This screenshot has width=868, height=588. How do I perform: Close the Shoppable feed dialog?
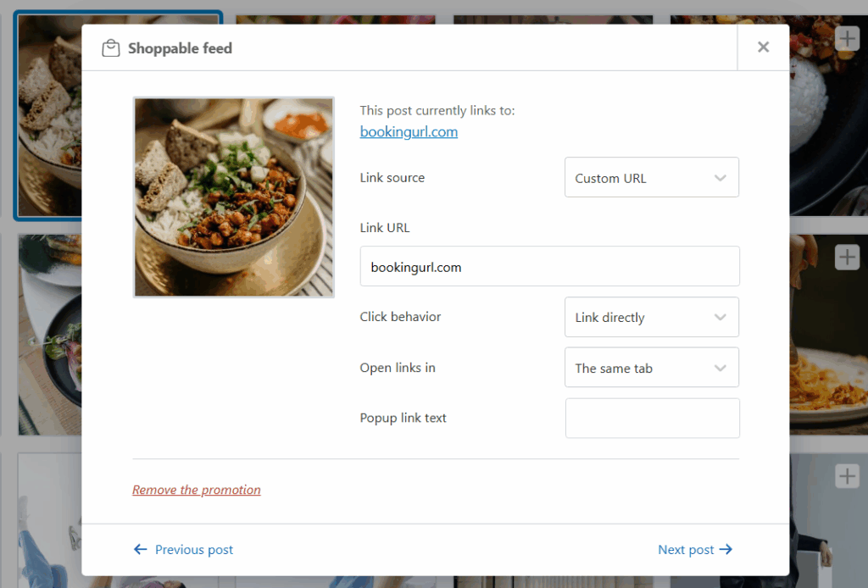tap(763, 47)
